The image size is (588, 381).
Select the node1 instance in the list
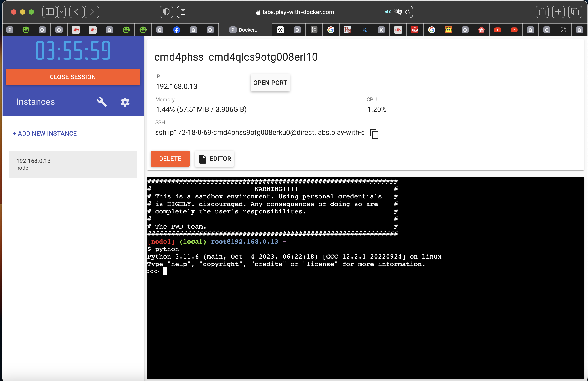(73, 164)
